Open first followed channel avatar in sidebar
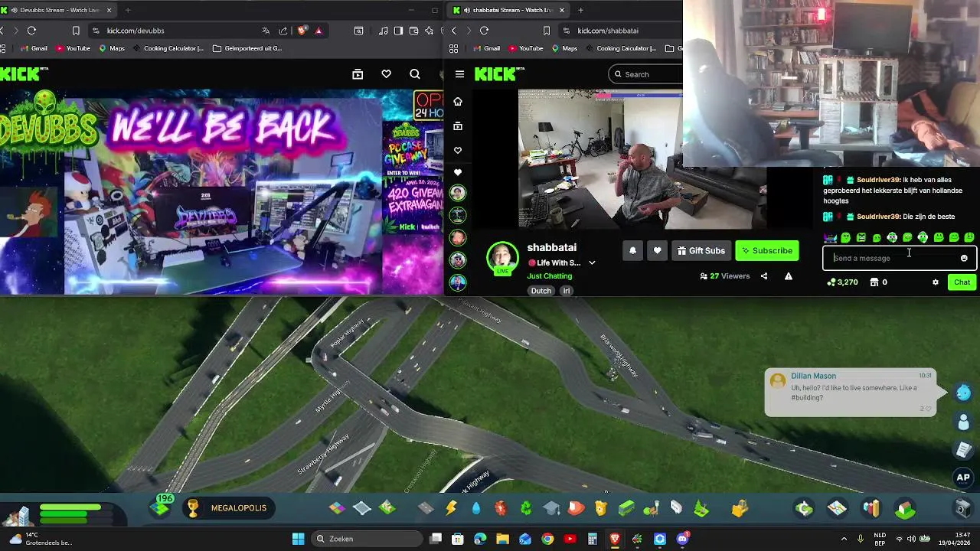 (x=458, y=193)
